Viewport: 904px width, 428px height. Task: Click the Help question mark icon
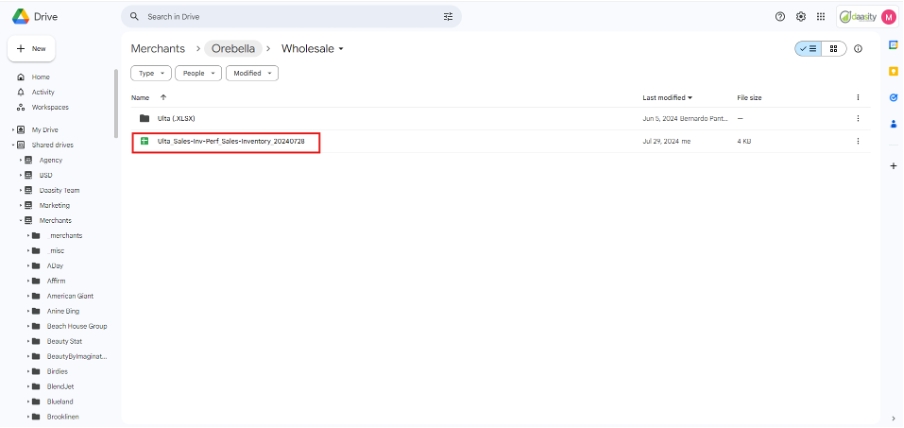[x=780, y=17]
